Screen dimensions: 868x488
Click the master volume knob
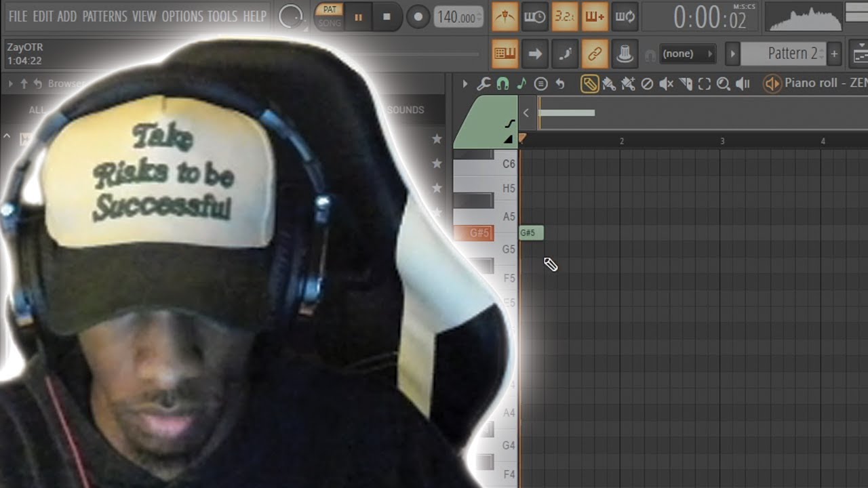[x=291, y=17]
